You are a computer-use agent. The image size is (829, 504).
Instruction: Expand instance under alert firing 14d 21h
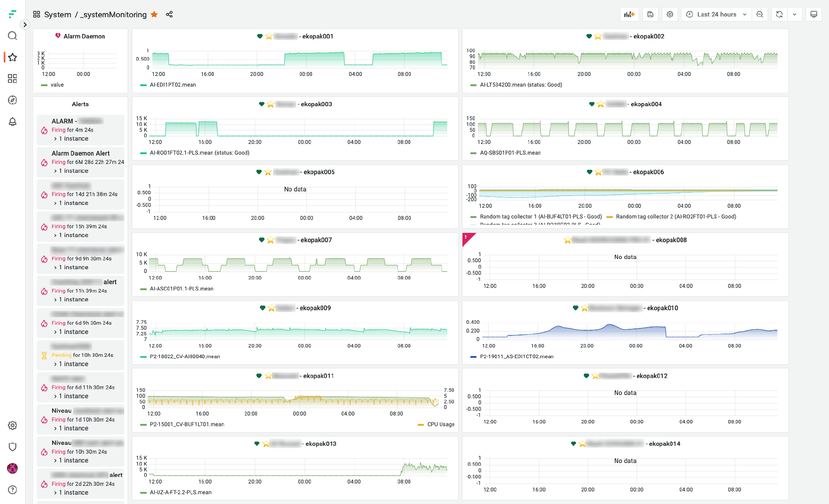pos(71,203)
